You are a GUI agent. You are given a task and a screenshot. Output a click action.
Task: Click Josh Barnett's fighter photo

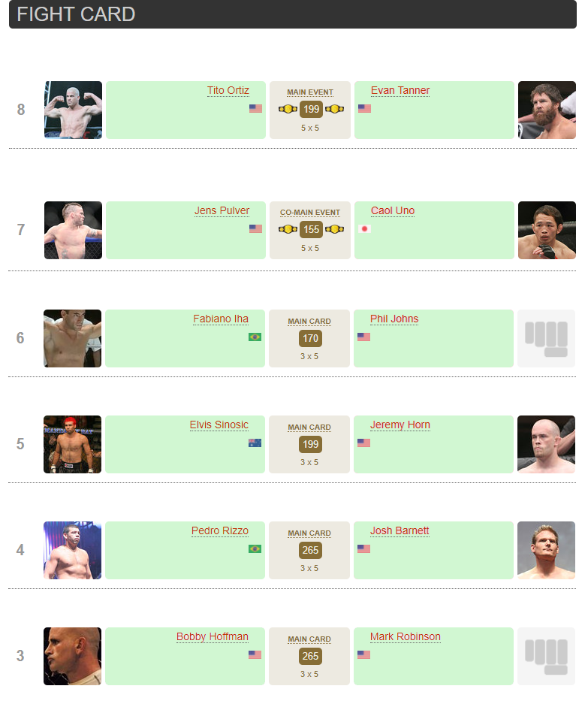tap(546, 550)
